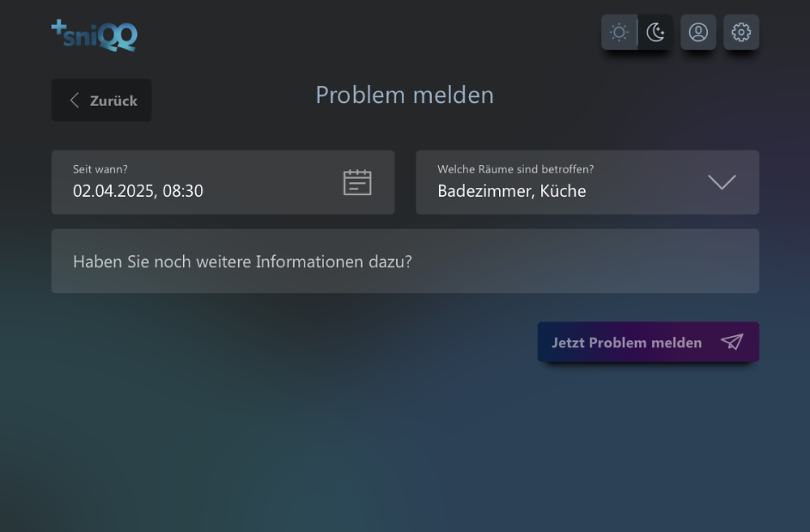Submit with Jetzt Problem melden label

[x=626, y=343]
